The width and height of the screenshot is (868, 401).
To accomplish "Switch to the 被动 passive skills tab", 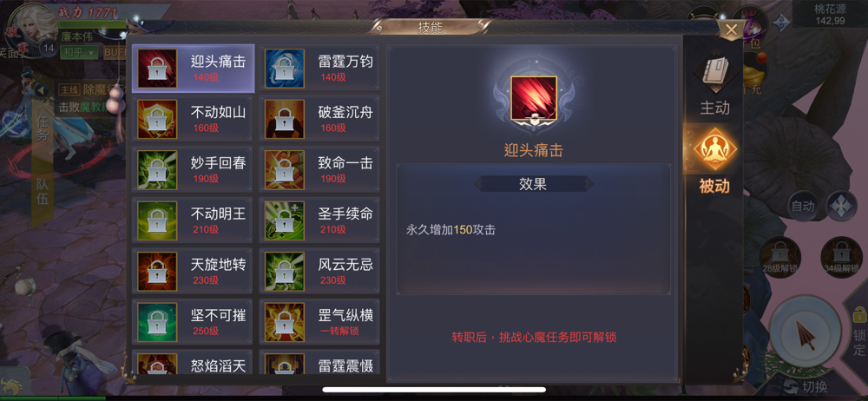I will 714,161.
